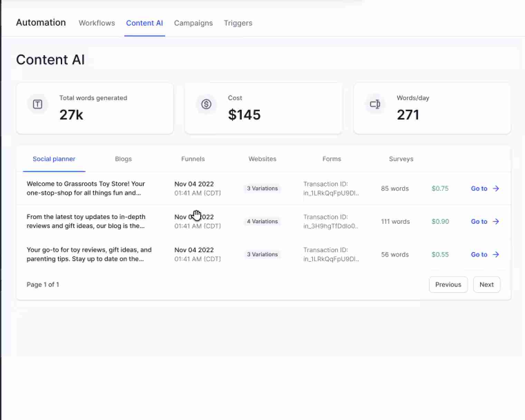525x420 pixels.
Task: Click the 'Page 1 of 1' text
Action: [x=43, y=285]
